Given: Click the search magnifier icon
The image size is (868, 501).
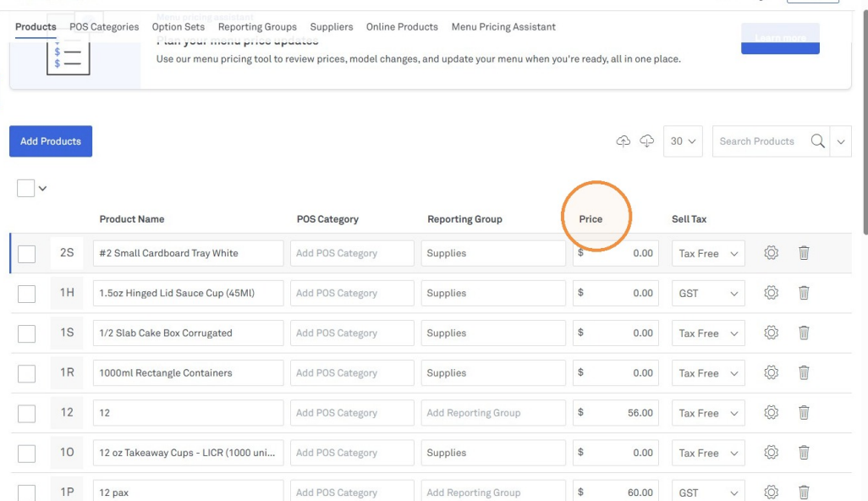Looking at the screenshot, I should click(817, 141).
